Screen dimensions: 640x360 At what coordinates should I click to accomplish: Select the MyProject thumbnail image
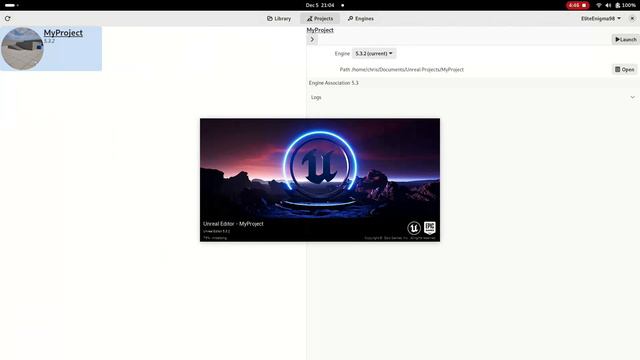pos(22,49)
